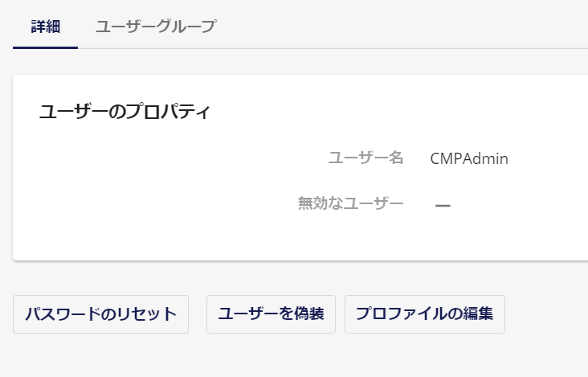View the user's group memberships tab
The width and height of the screenshot is (588, 377).
click(156, 27)
